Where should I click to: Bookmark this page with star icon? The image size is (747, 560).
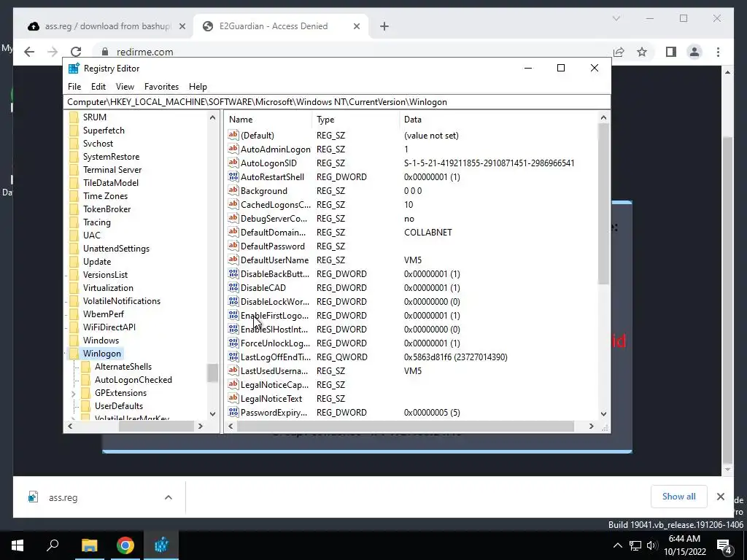(642, 52)
